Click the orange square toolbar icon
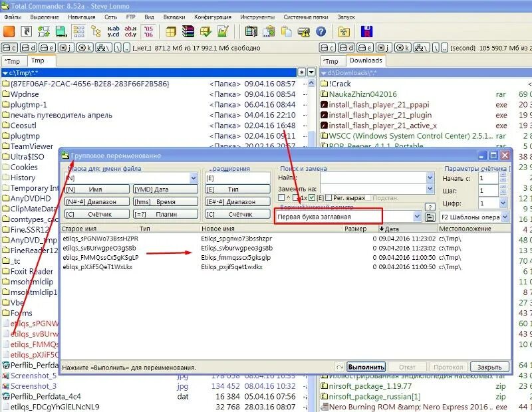The width and height of the screenshot is (532, 412). click(9, 31)
